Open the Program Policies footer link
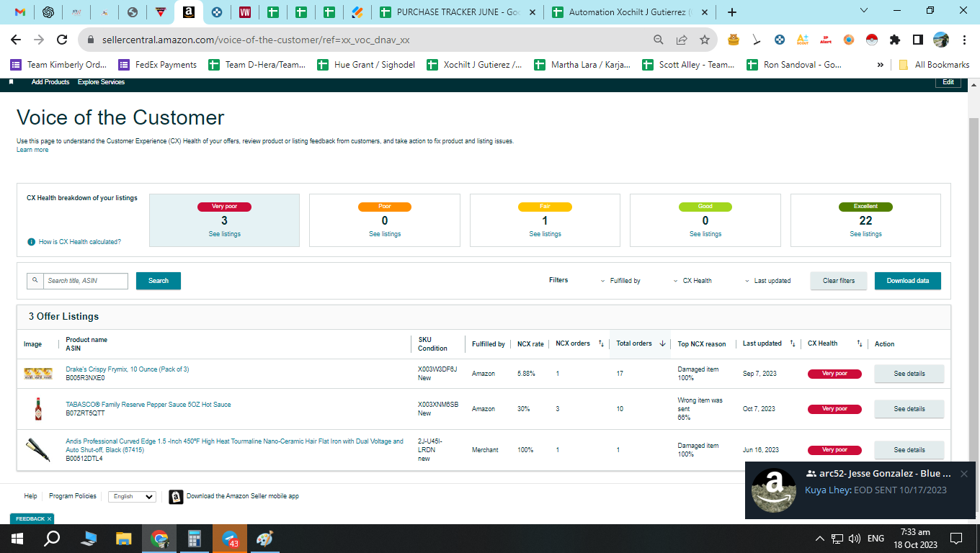 [x=73, y=496]
